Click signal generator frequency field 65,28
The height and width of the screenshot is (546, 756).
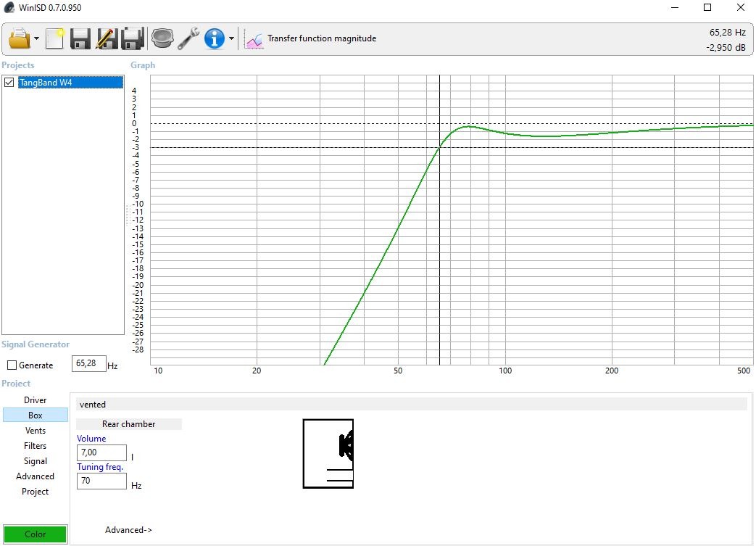point(88,364)
